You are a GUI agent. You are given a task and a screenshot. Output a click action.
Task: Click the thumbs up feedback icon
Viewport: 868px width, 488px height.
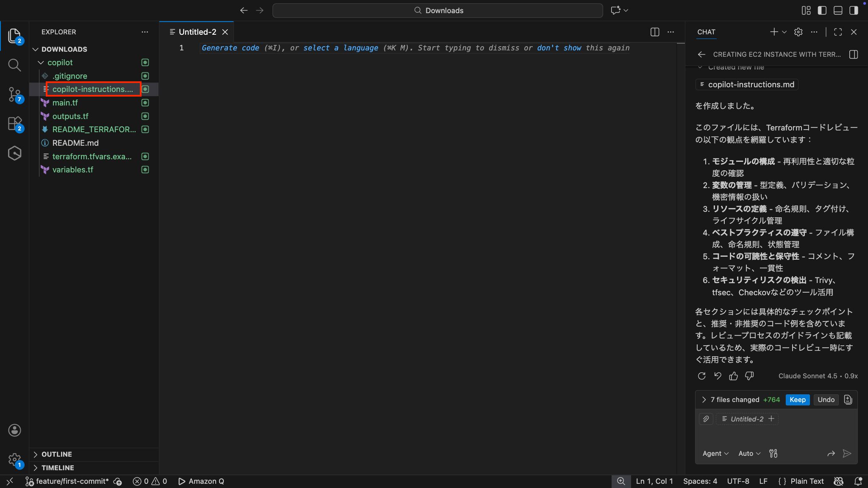pyautogui.click(x=734, y=376)
